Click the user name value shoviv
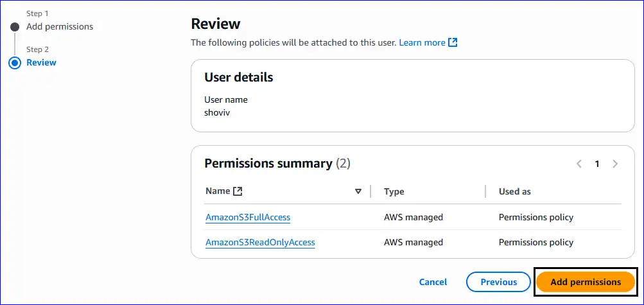Screen dimensions: 644x305 217,112
